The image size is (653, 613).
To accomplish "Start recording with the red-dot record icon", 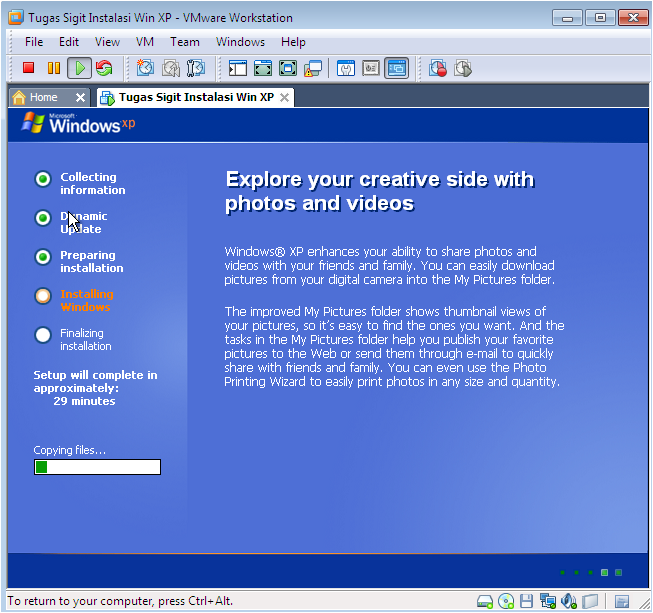I will 438,68.
